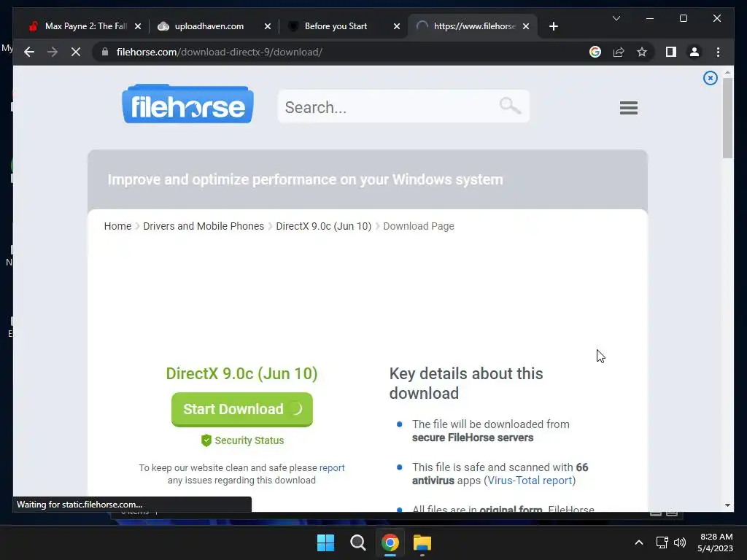747x560 pixels.
Task: Open File Explorer from taskbar
Action: [422, 542]
